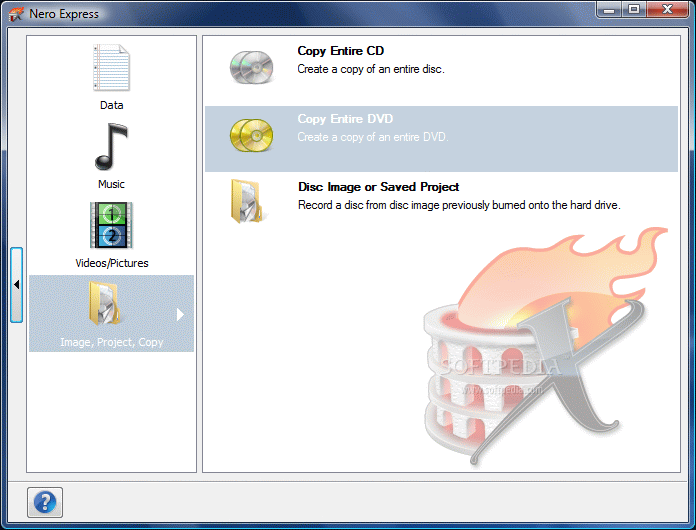The height and width of the screenshot is (530, 696).
Task: Select the Data category label
Action: (x=111, y=105)
